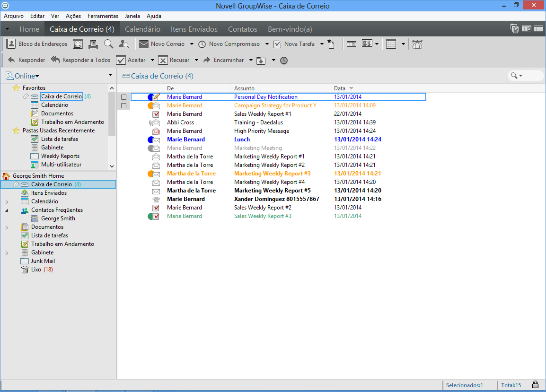Click the Novo Correio envelope icon
The width and height of the screenshot is (546, 392).
(144, 44)
